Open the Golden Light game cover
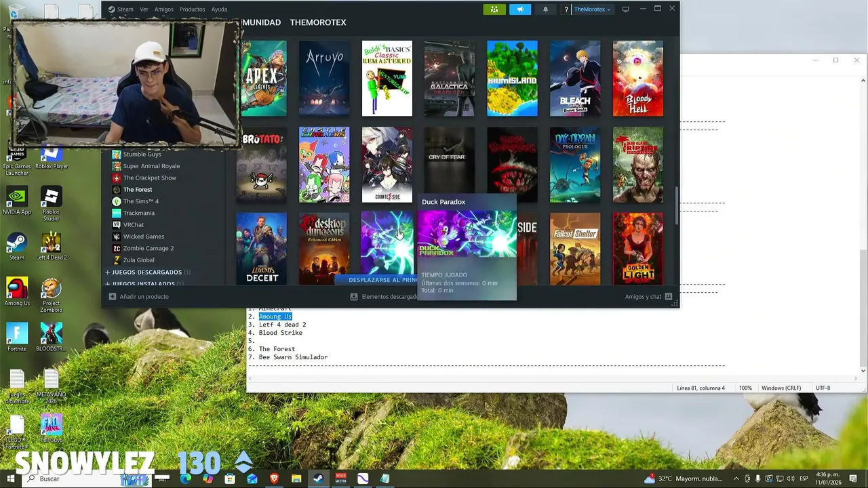This screenshot has width=868, height=488. pyautogui.click(x=638, y=249)
